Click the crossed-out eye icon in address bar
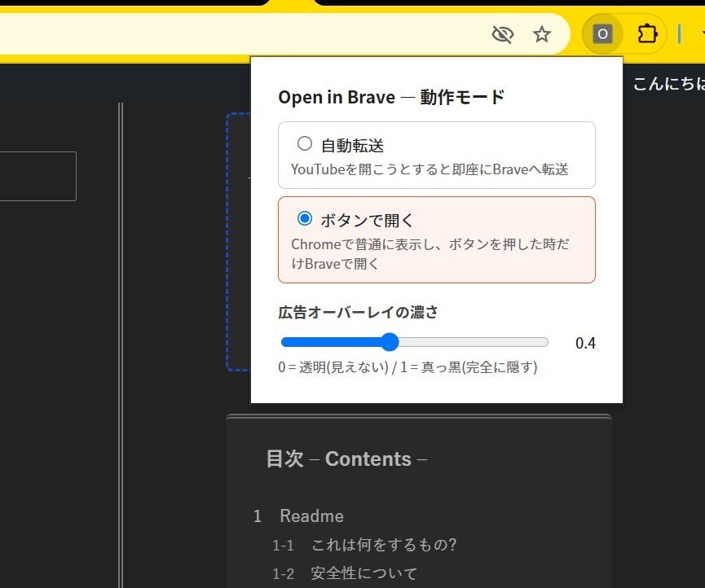 coord(503,34)
